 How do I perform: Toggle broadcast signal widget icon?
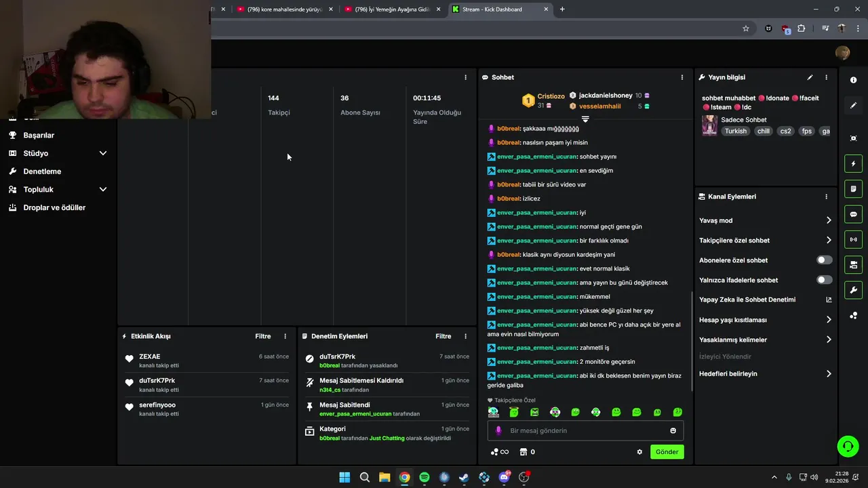click(853, 239)
